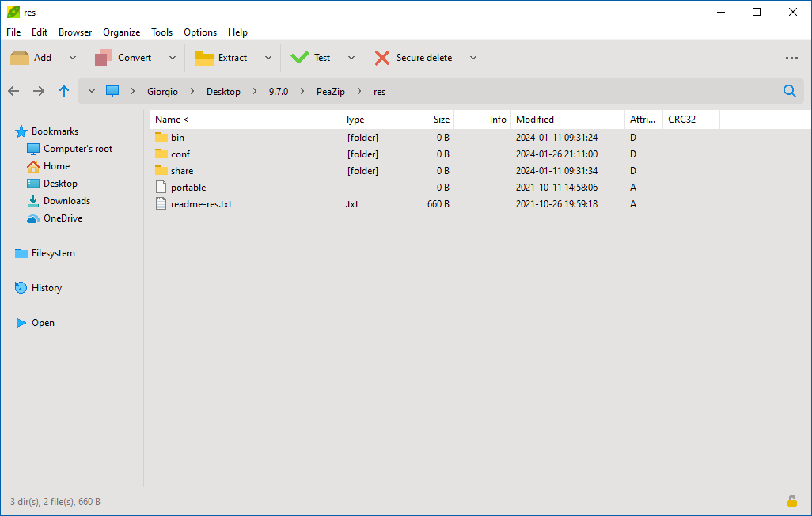Click the readme-res.txt document icon

(161, 203)
